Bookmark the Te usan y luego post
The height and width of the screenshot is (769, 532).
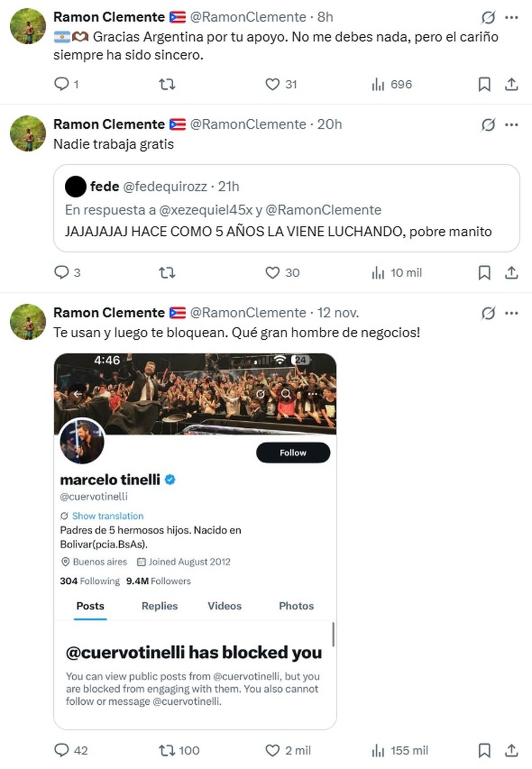pos(484,750)
